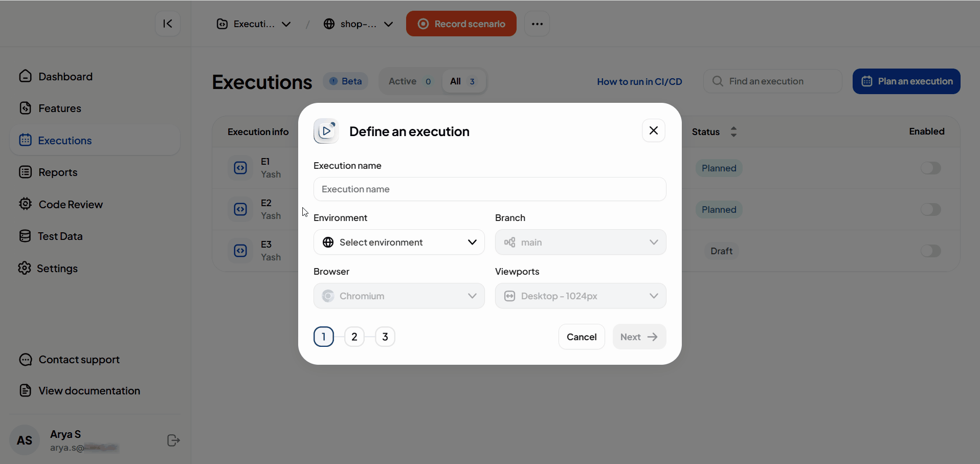Open Reports in the sidebar
Screen dimensions: 980x464
tap(58, 172)
